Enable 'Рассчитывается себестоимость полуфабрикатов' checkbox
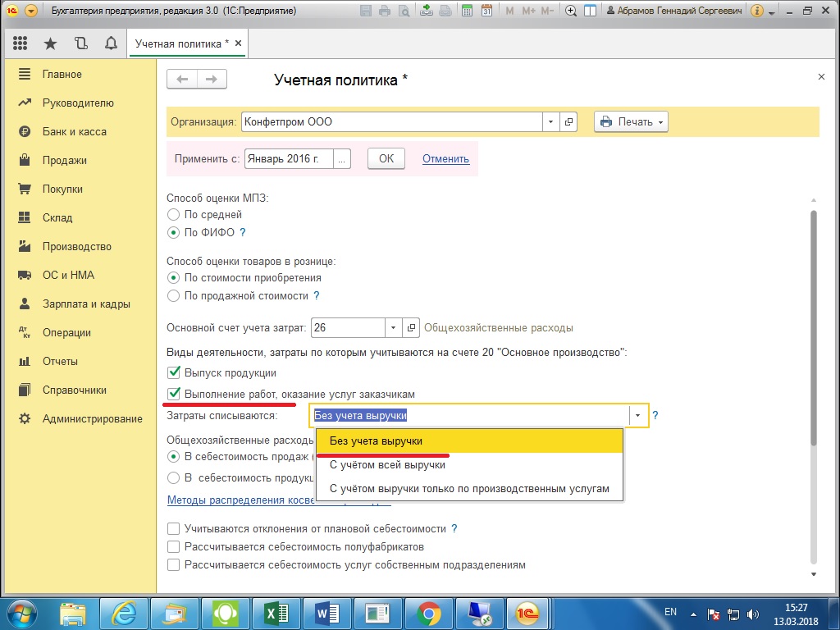Image resolution: width=840 pixels, height=630 pixels. (173, 546)
